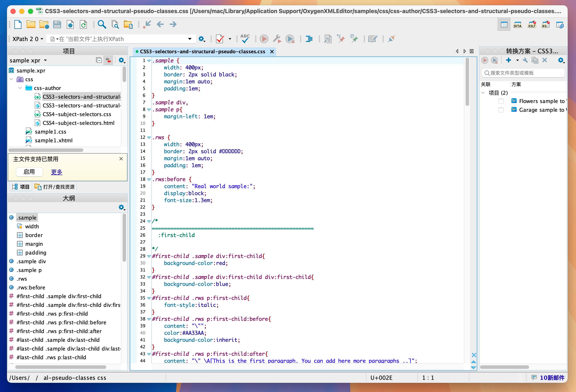Click the Format and Indent icon
The width and height of the screenshot is (576, 392).
coord(309,39)
